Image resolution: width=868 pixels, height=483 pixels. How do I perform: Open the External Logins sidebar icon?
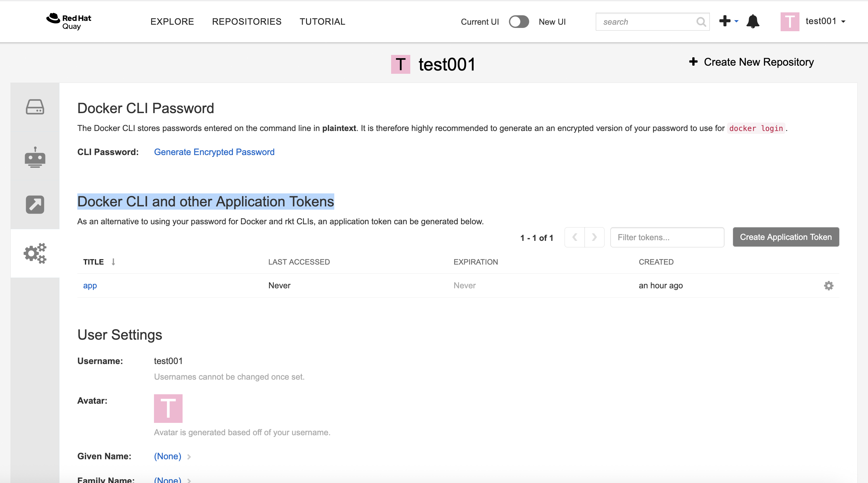pos(35,204)
